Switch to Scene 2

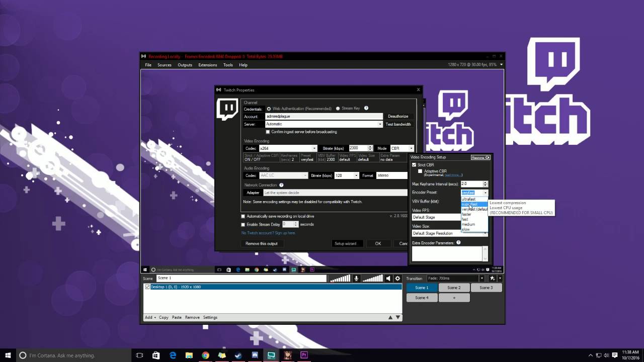454,288
